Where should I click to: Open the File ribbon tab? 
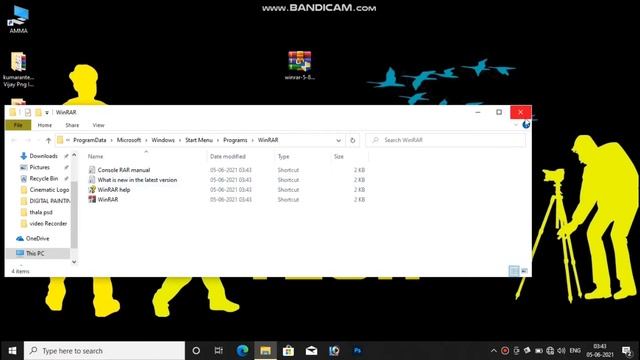pyautogui.click(x=18, y=125)
